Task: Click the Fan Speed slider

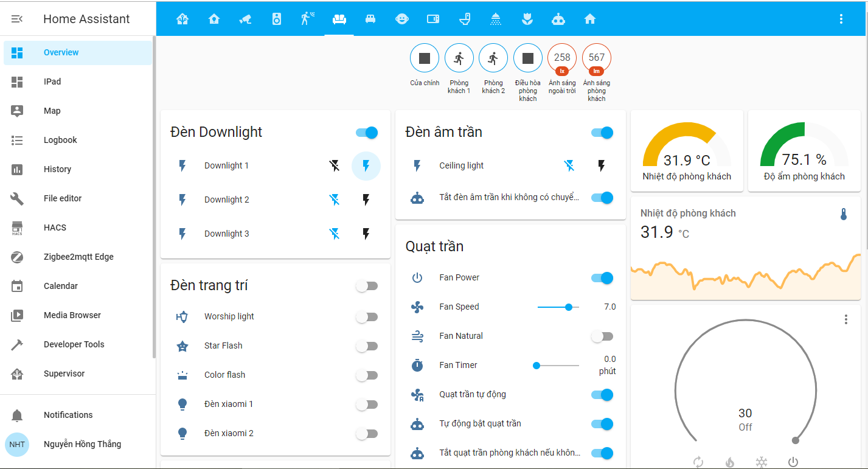Action: (558, 307)
